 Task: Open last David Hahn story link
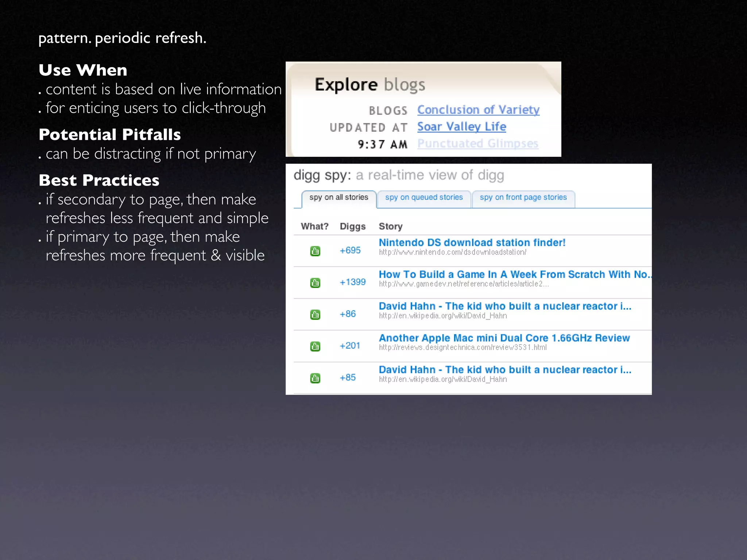505,370
